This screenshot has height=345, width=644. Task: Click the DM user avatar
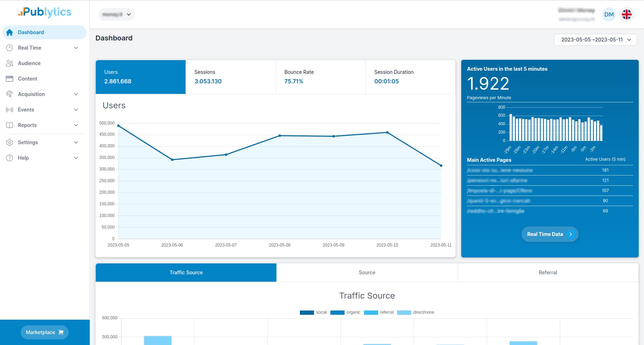click(x=609, y=14)
